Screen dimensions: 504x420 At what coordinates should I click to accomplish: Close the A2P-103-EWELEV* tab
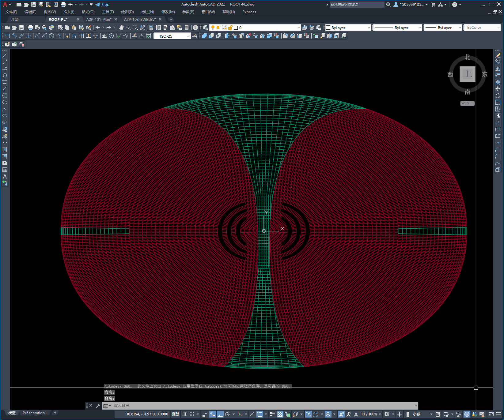160,19
